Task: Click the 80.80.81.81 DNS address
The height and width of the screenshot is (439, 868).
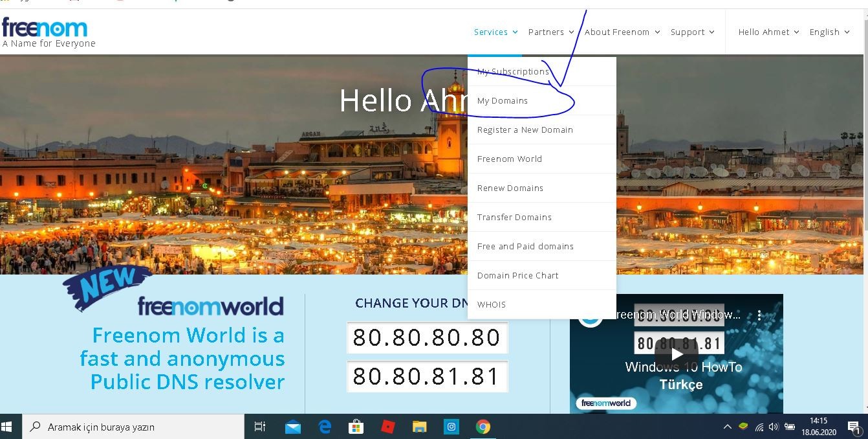Action: [427, 376]
